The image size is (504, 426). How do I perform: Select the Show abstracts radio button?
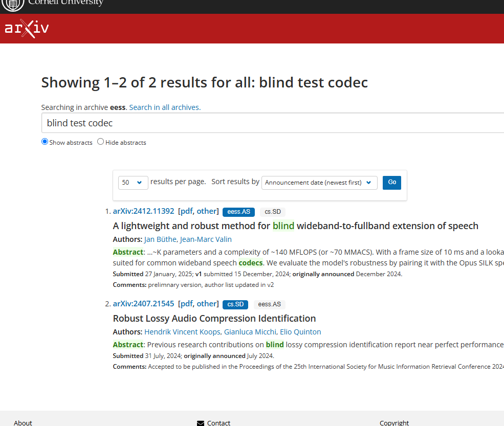pos(45,142)
